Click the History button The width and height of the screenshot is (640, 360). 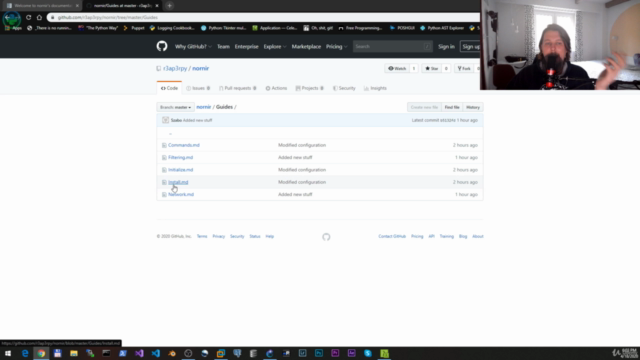473,107
